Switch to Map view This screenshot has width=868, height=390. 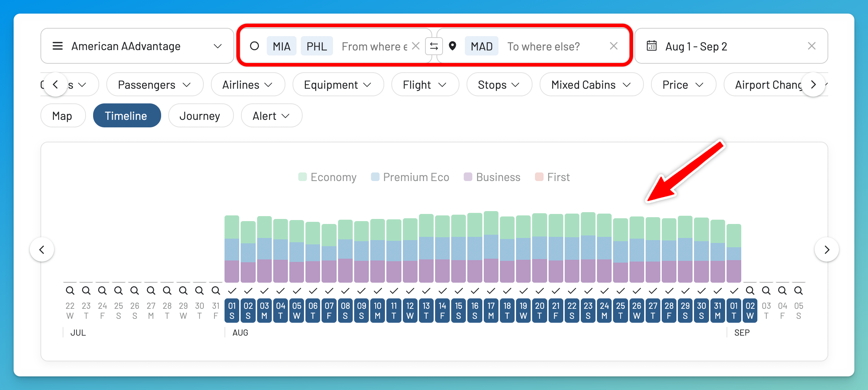[x=63, y=116]
